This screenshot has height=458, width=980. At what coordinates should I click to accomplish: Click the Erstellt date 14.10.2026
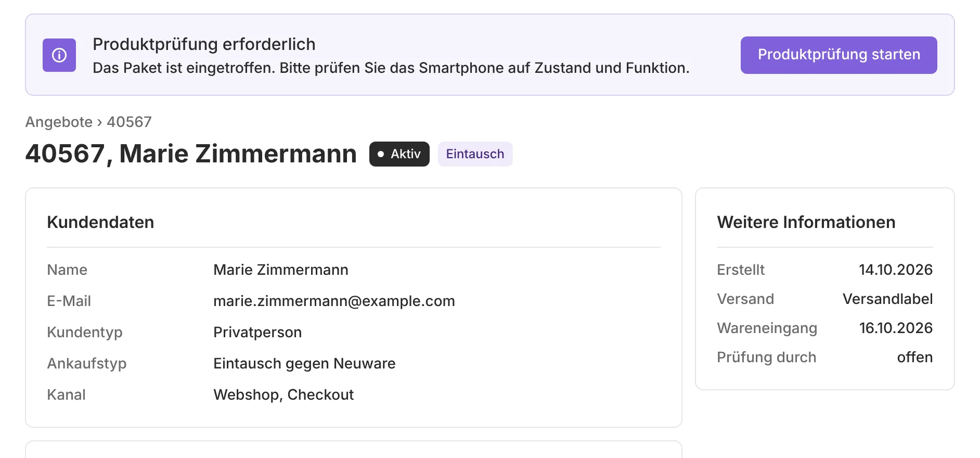[896, 270]
